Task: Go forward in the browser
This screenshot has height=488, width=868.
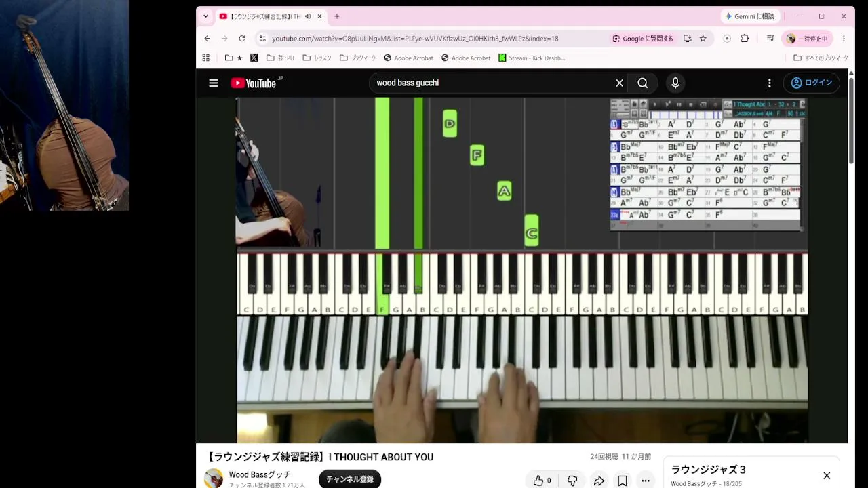Action: pos(224,39)
